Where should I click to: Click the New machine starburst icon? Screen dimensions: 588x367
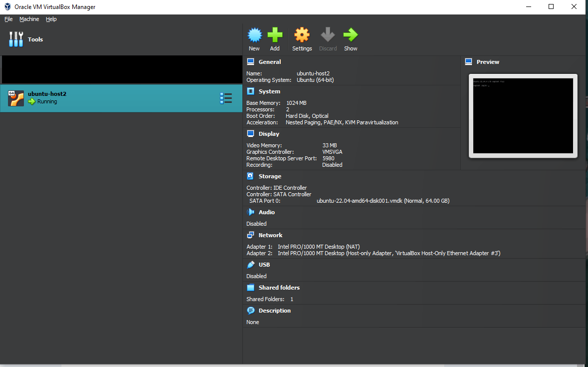255,35
